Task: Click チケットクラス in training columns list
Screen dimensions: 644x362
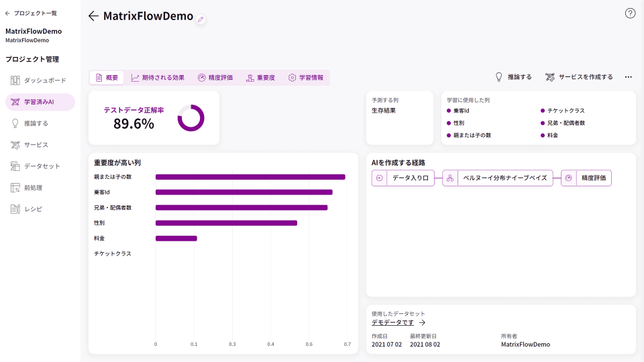Action: (x=566, y=111)
